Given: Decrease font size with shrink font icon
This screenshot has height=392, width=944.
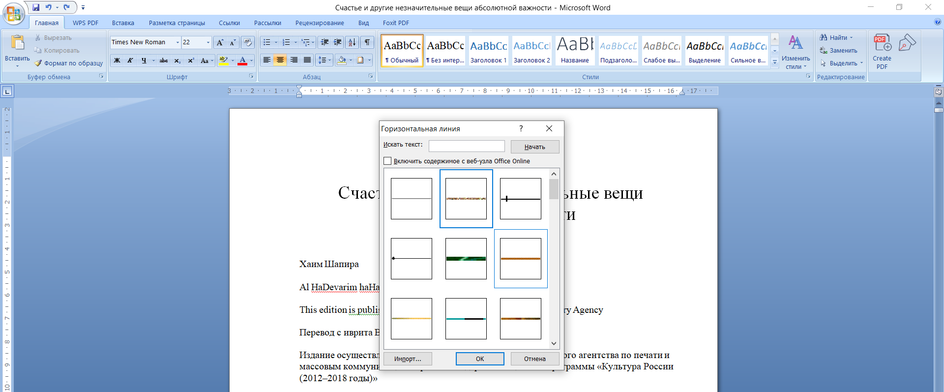Looking at the screenshot, I should [232, 43].
